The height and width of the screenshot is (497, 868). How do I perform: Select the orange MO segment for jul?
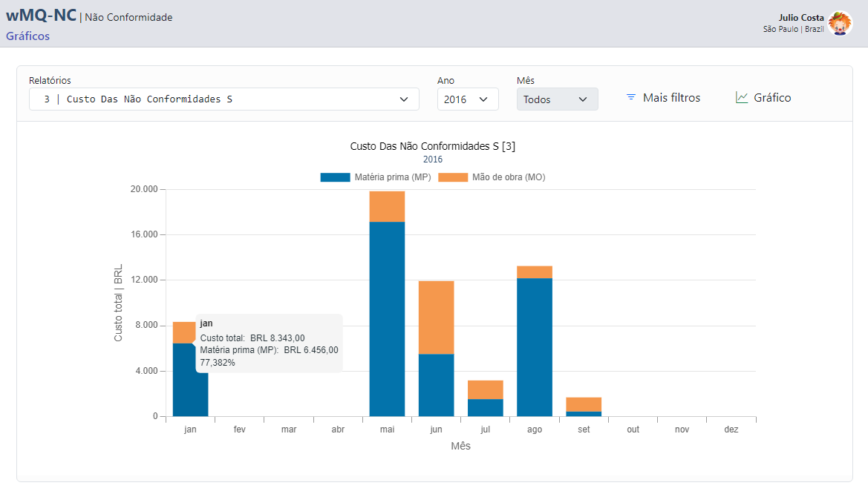[x=486, y=389]
